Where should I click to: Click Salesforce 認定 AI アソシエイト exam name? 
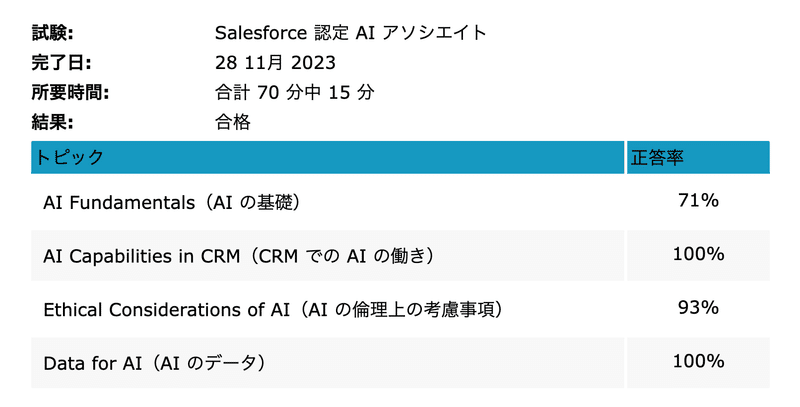(351, 33)
